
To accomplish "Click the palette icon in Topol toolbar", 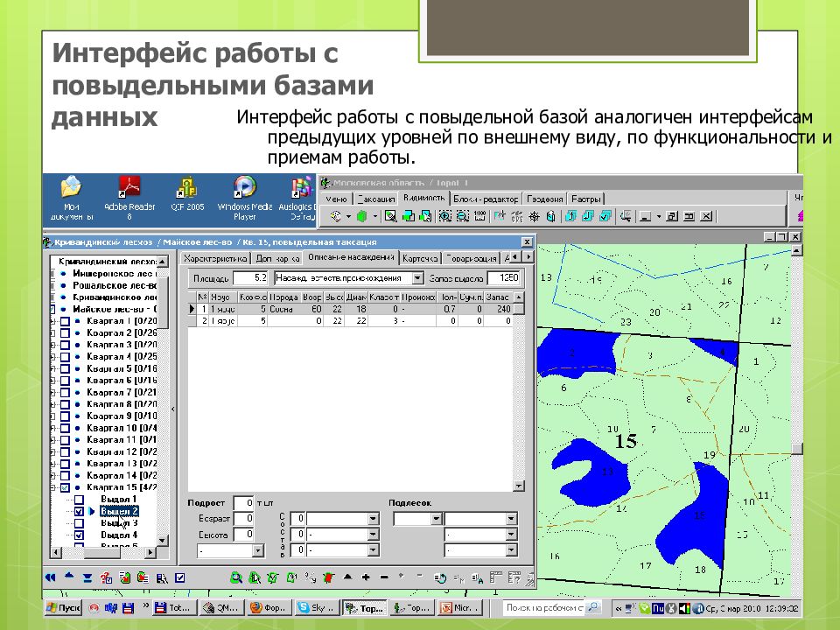I will (x=335, y=216).
